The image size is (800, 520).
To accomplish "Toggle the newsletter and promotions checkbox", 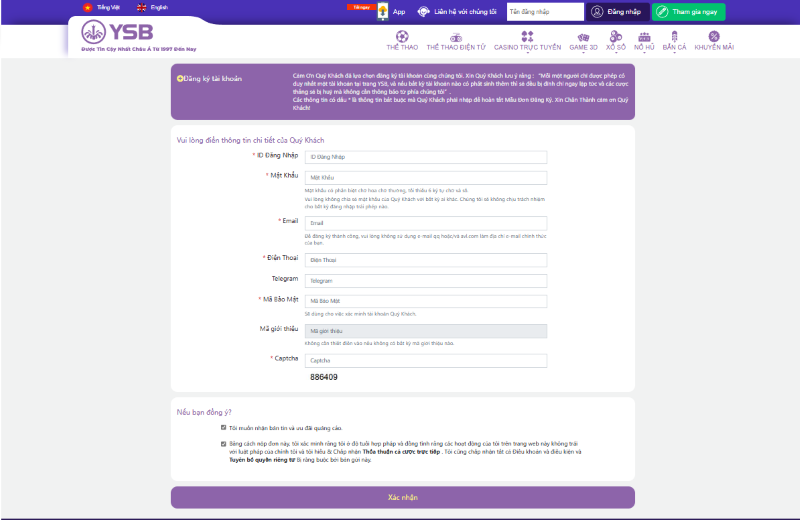I will (x=222, y=427).
